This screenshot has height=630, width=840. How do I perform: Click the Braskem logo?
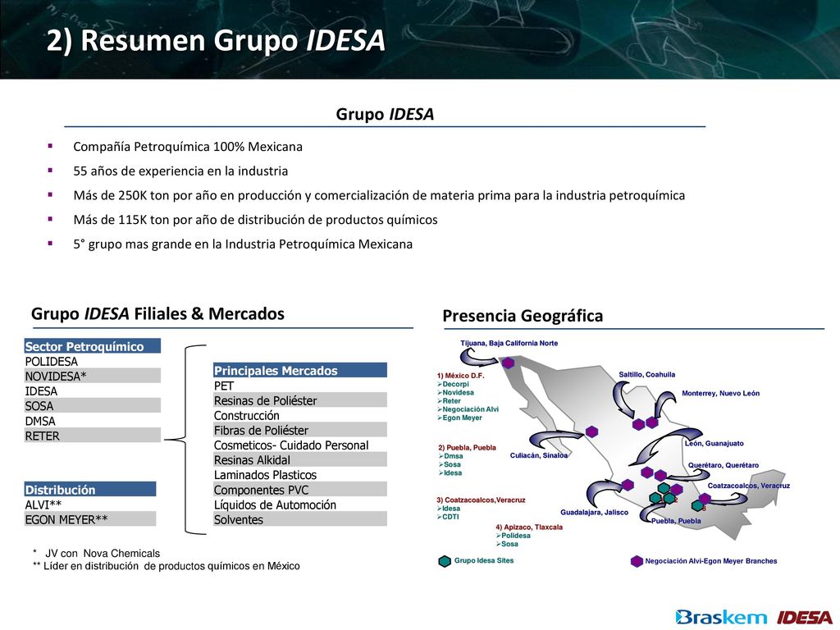click(x=721, y=618)
